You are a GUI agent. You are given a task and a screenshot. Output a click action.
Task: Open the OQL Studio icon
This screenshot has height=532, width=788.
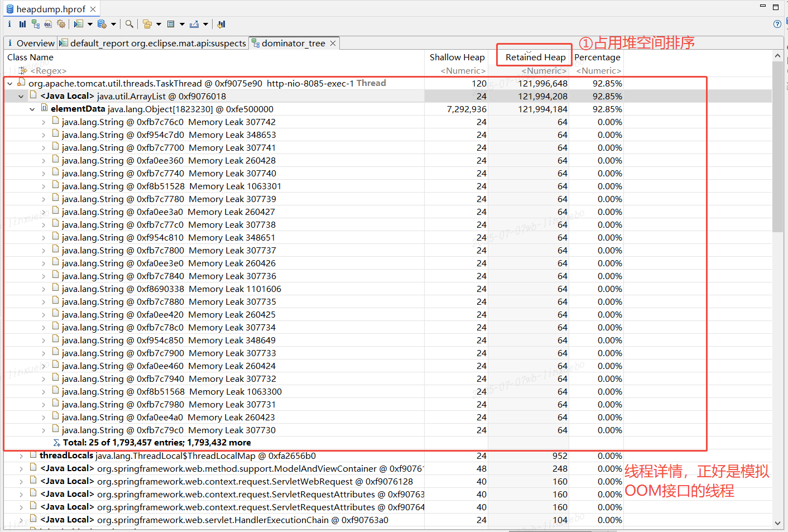(49, 24)
